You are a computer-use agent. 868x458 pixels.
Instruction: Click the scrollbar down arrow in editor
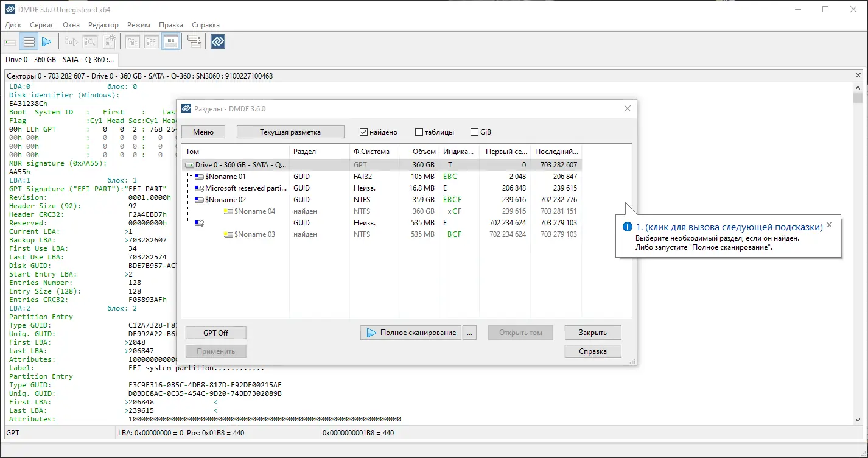click(x=858, y=421)
